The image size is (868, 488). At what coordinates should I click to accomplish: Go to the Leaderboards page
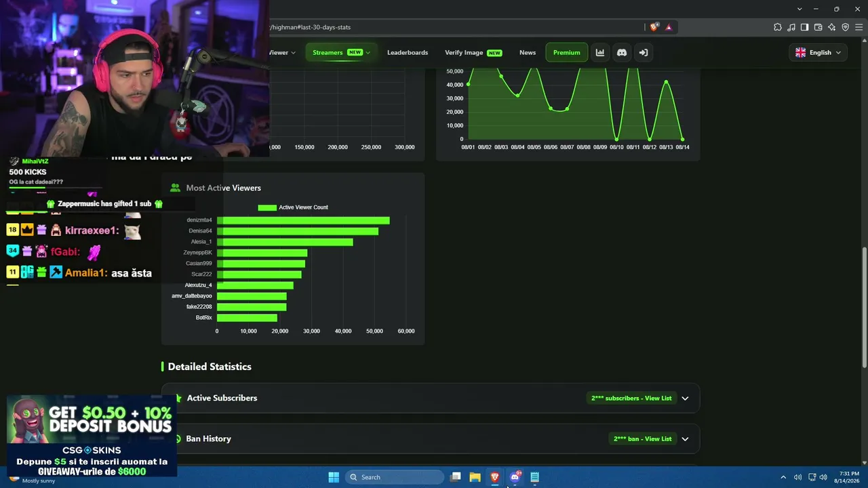click(x=408, y=52)
